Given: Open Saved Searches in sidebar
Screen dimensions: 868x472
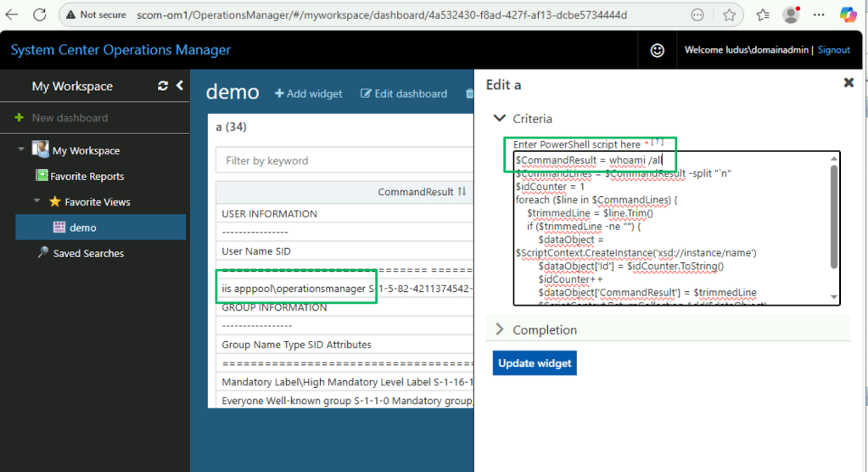Looking at the screenshot, I should coord(88,253).
